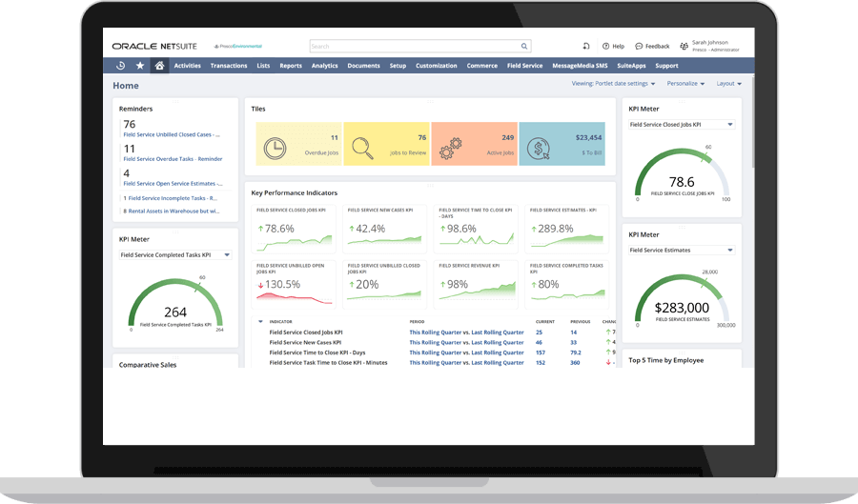
Task: Click the notification icon beside Help
Action: click(586, 47)
